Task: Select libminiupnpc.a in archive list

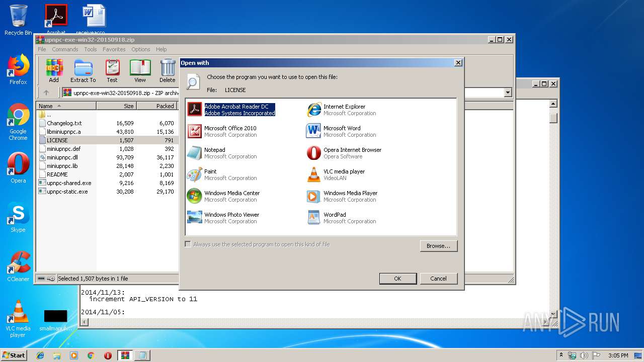Action: pos(107,132)
